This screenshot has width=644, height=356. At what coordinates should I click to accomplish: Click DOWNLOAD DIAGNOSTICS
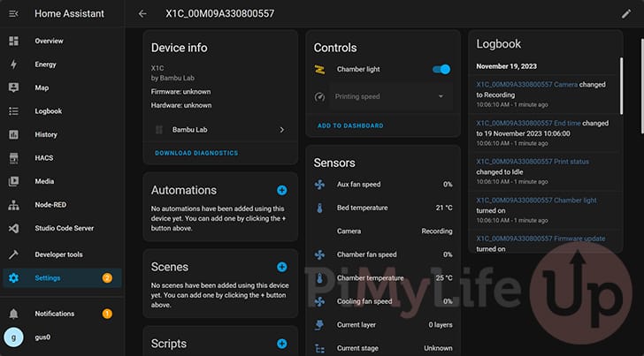[x=196, y=153]
